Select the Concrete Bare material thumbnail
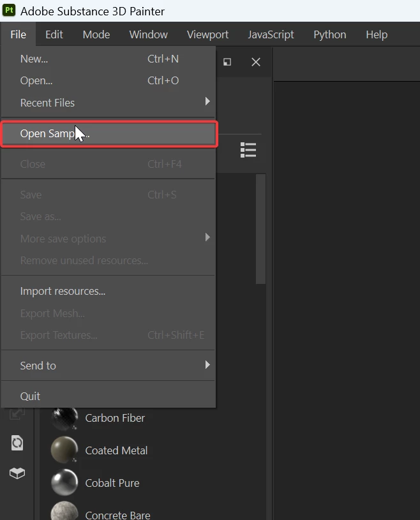420x520 pixels. coord(64,510)
